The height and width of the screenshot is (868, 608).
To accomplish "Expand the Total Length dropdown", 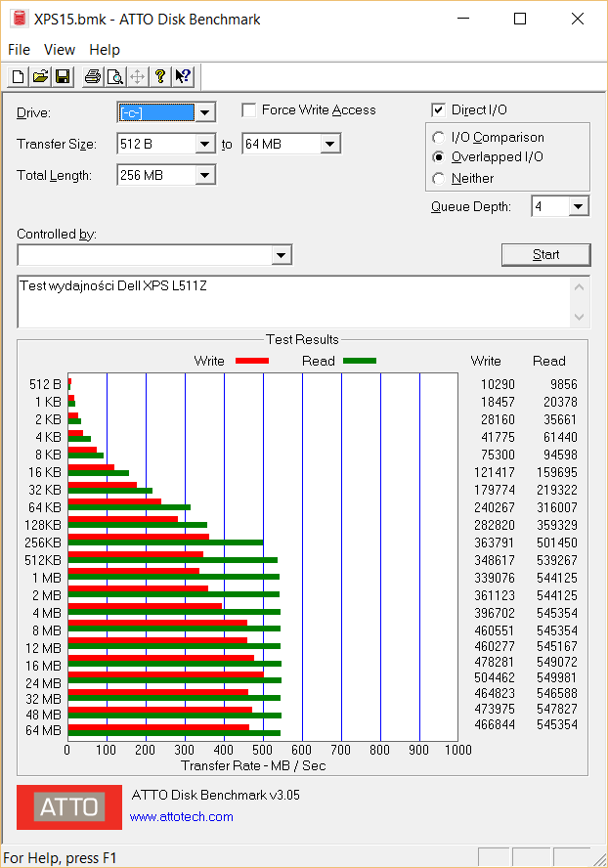I will click(x=204, y=176).
